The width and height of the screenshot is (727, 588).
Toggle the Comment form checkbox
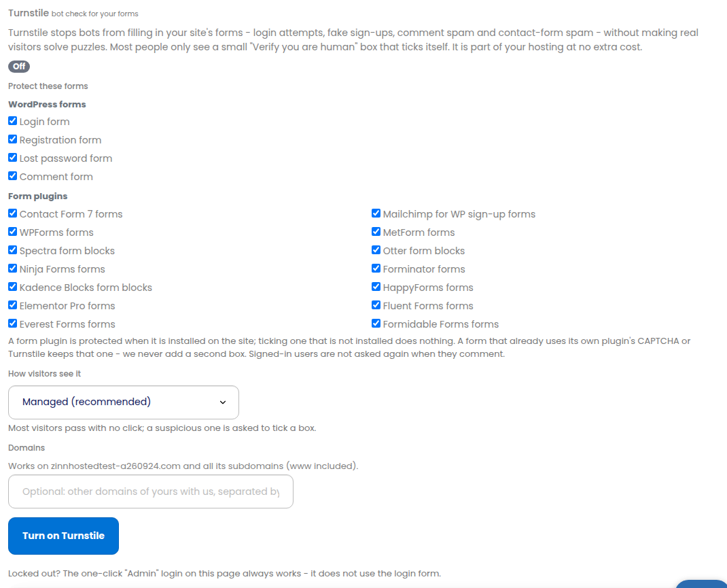click(x=12, y=176)
